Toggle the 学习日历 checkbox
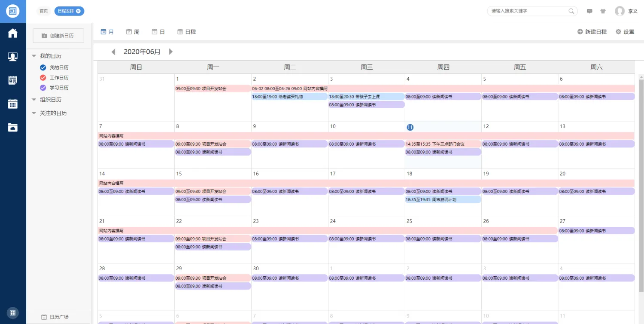Viewport: 644px width, 324px height. [x=43, y=88]
